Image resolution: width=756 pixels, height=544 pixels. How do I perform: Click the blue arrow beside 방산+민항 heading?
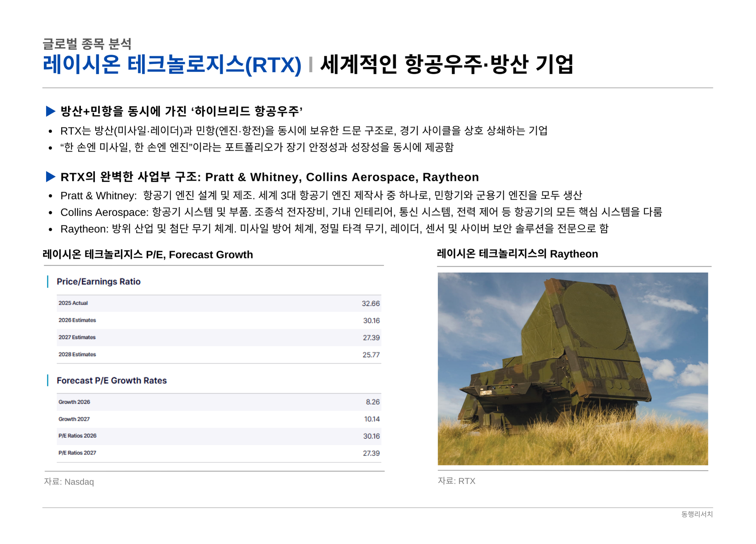click(51, 111)
